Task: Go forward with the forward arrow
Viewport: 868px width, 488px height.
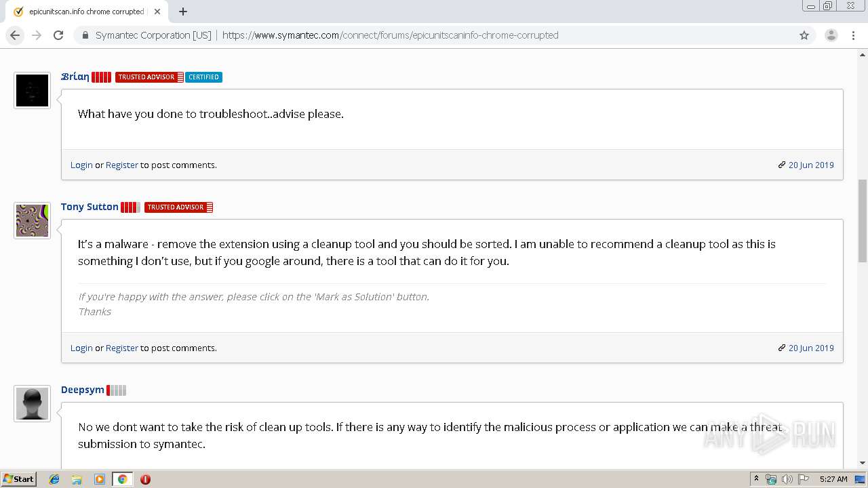Action: 37,35
